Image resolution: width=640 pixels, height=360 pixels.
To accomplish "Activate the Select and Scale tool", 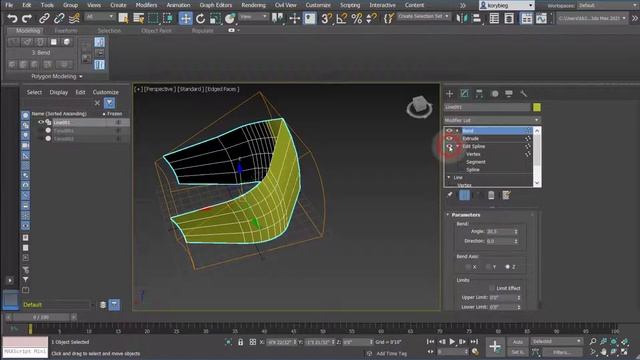I will (215, 18).
